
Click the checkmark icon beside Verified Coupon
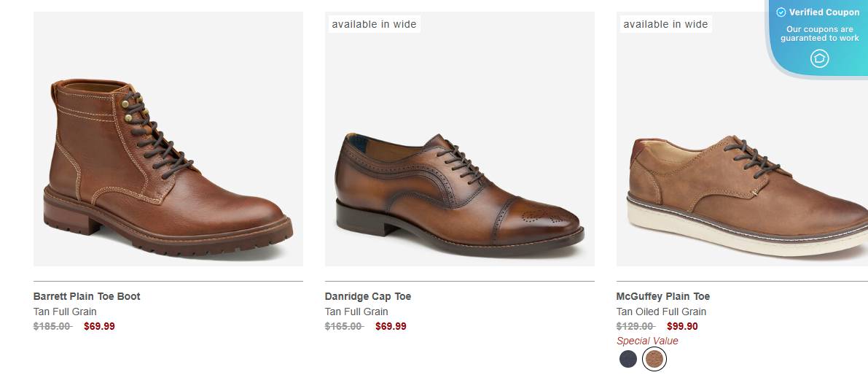click(x=781, y=12)
